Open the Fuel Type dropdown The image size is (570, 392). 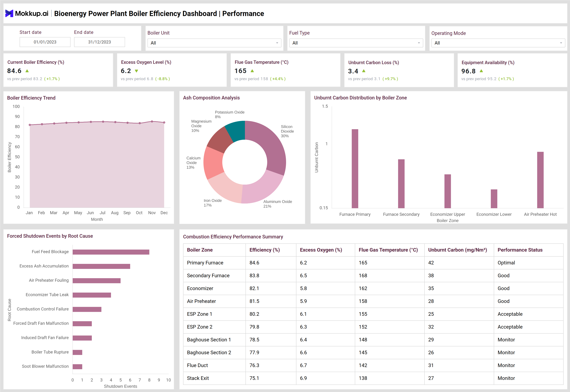[356, 43]
